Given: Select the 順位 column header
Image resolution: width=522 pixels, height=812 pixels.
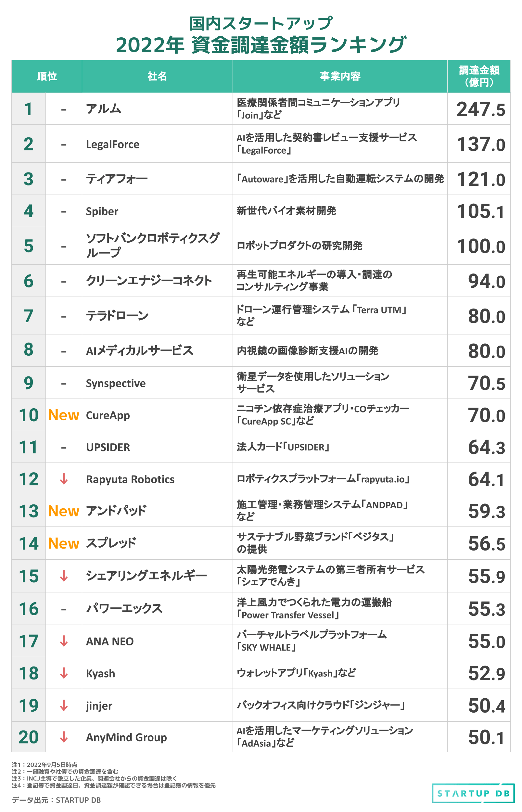Looking at the screenshot, I should pos(47,76).
